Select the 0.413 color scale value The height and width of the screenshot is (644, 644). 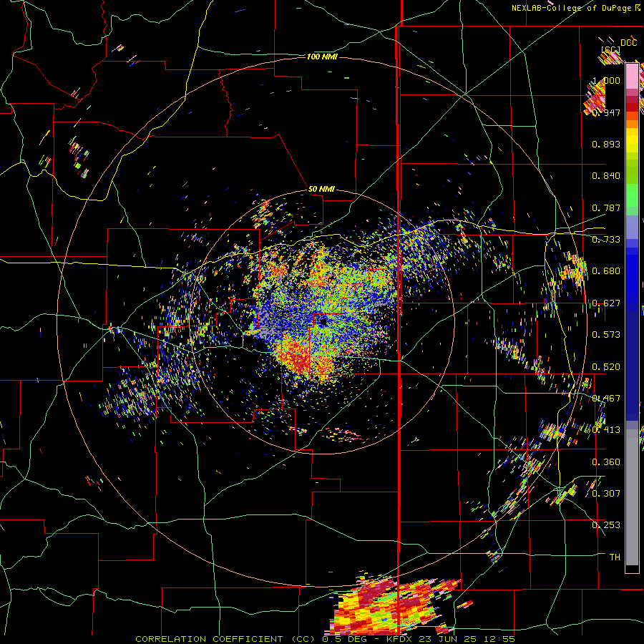click(x=606, y=430)
